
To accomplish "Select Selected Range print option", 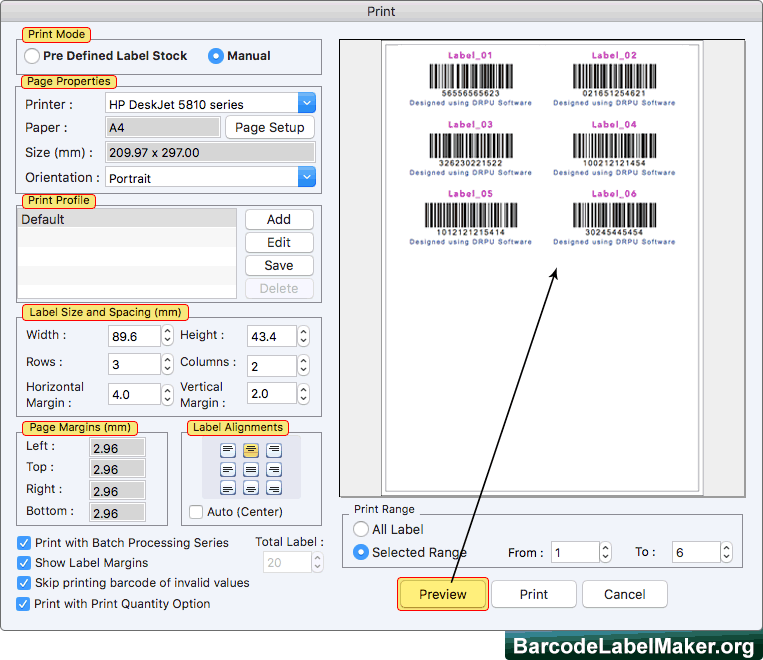I will [361, 552].
